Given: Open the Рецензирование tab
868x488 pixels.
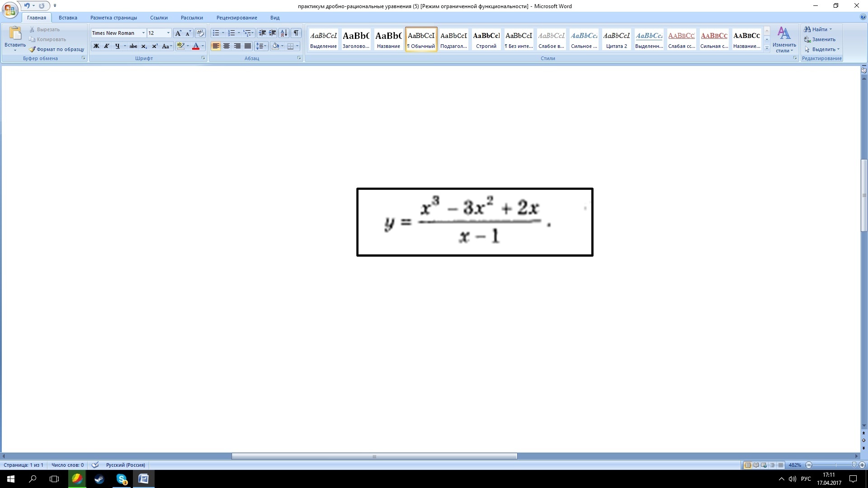Looking at the screenshot, I should (236, 18).
